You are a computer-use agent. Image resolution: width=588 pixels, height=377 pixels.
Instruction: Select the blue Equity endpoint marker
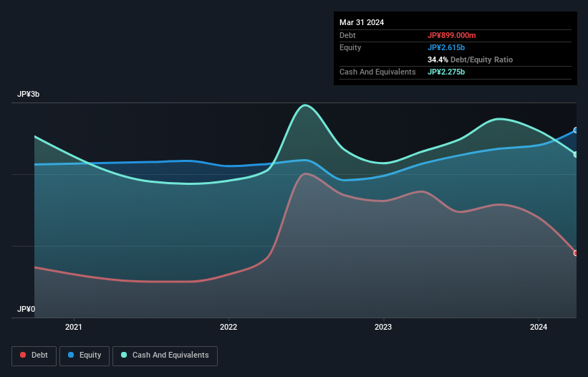tap(576, 130)
